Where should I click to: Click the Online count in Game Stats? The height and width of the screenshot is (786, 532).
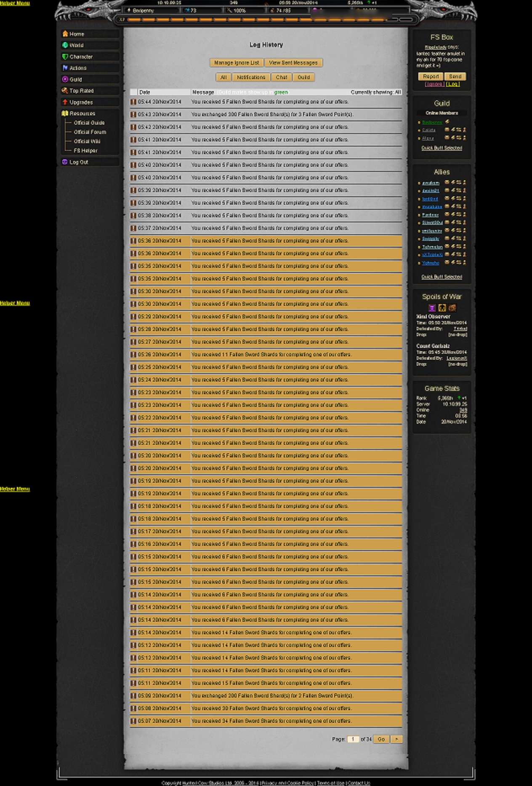pos(463,410)
